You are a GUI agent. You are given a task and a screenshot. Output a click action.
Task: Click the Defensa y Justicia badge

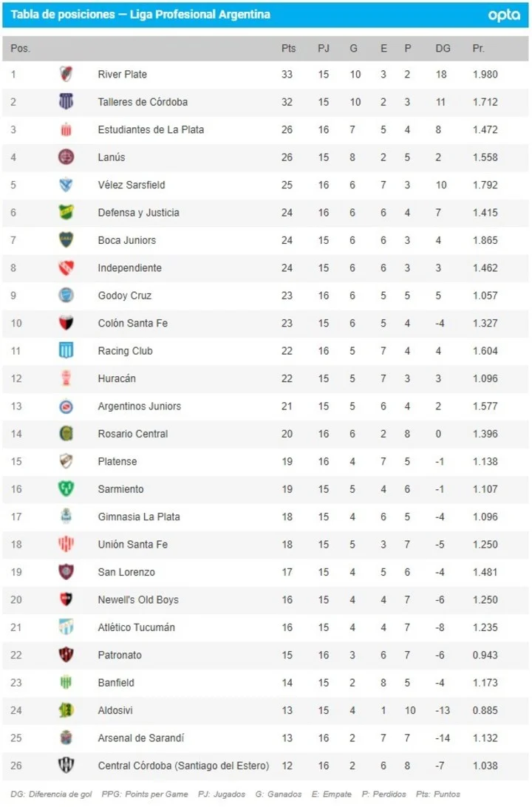coord(66,212)
